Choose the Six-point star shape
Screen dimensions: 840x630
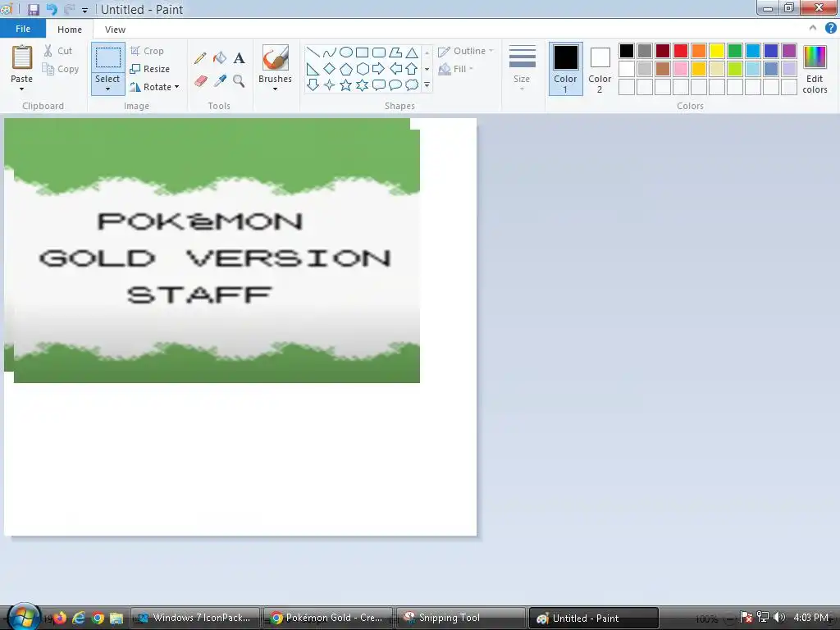(362, 84)
